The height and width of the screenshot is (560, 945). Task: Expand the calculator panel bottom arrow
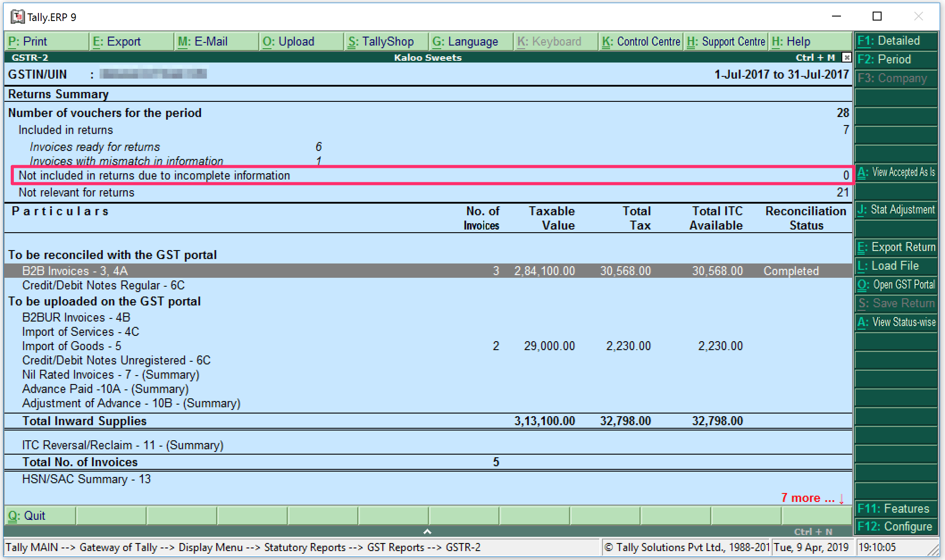(x=427, y=531)
